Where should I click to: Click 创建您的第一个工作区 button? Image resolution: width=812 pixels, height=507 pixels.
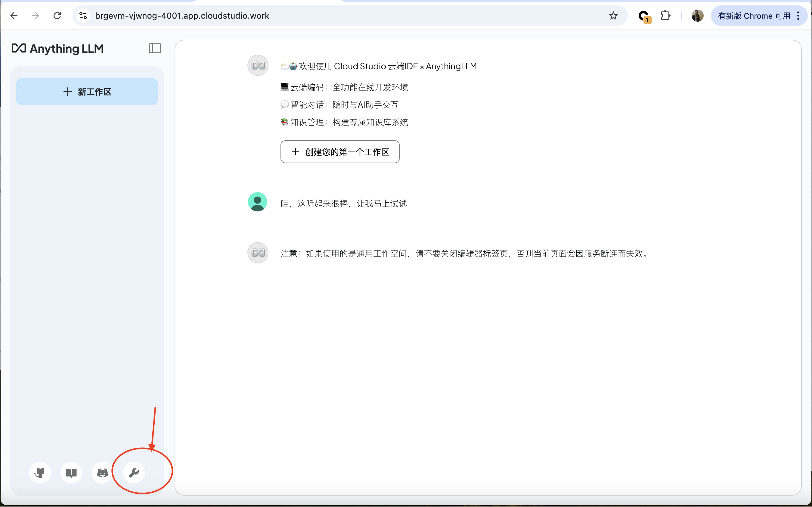click(x=340, y=152)
